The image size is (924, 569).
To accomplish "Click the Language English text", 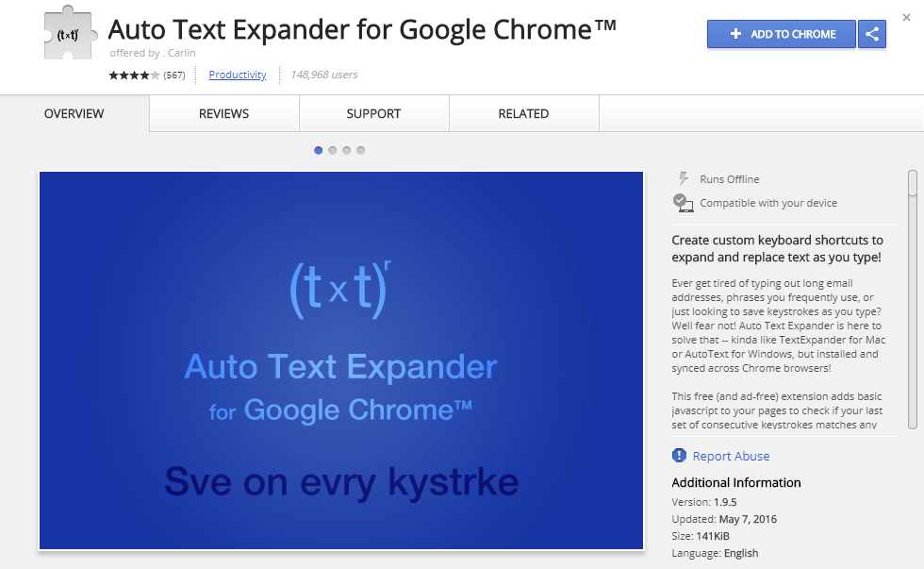I will pyautogui.click(x=715, y=553).
